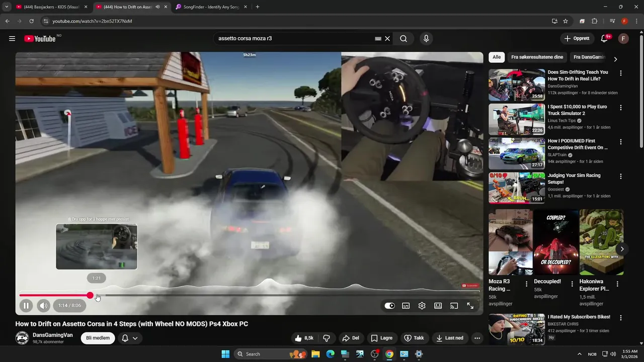The height and width of the screenshot is (362, 644).
Task: Open the Chrome extensions puzzle icon
Action: (x=594, y=21)
